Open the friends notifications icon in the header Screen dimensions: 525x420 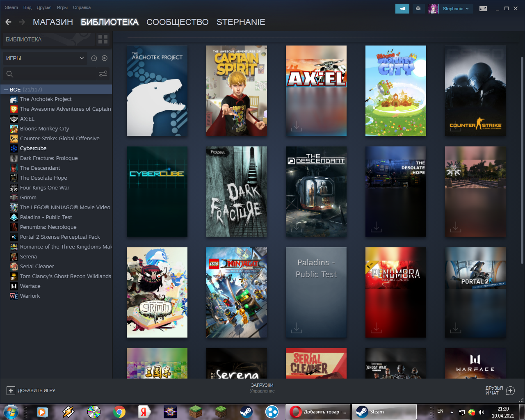coord(418,9)
